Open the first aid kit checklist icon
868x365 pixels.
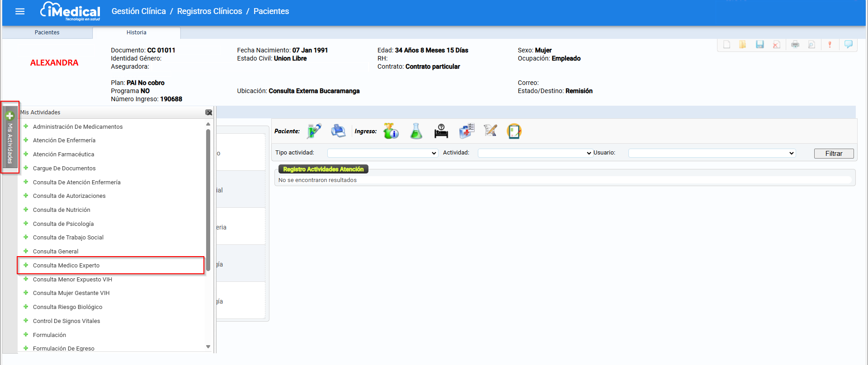click(x=466, y=131)
